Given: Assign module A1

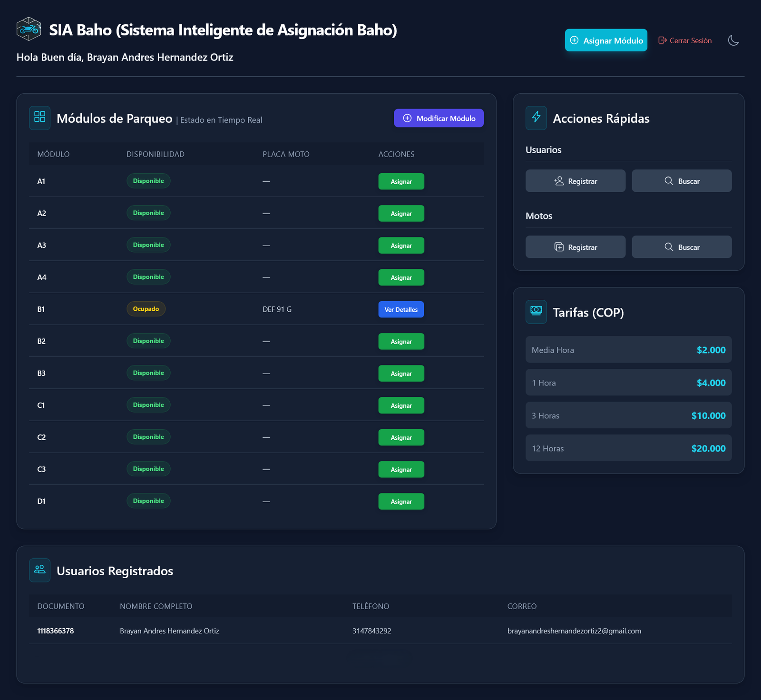Looking at the screenshot, I should [x=401, y=181].
